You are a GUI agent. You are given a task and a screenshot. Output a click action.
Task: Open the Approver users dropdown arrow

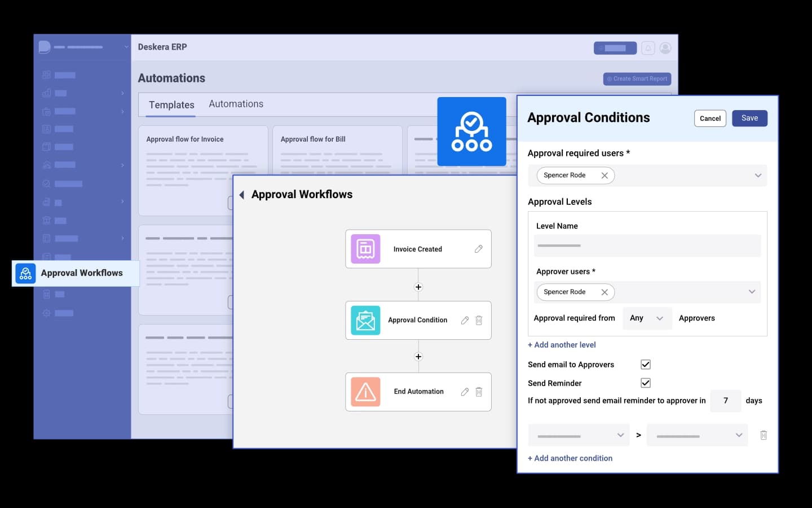752,292
